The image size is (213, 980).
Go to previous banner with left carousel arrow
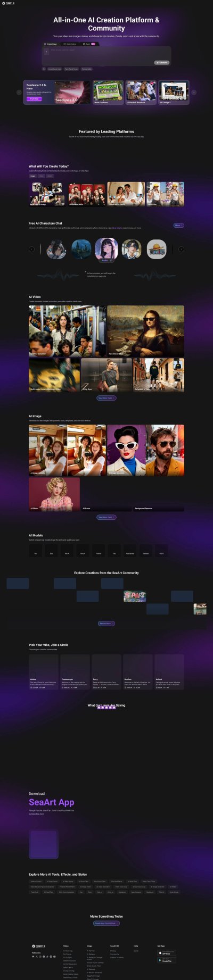[19, 93]
